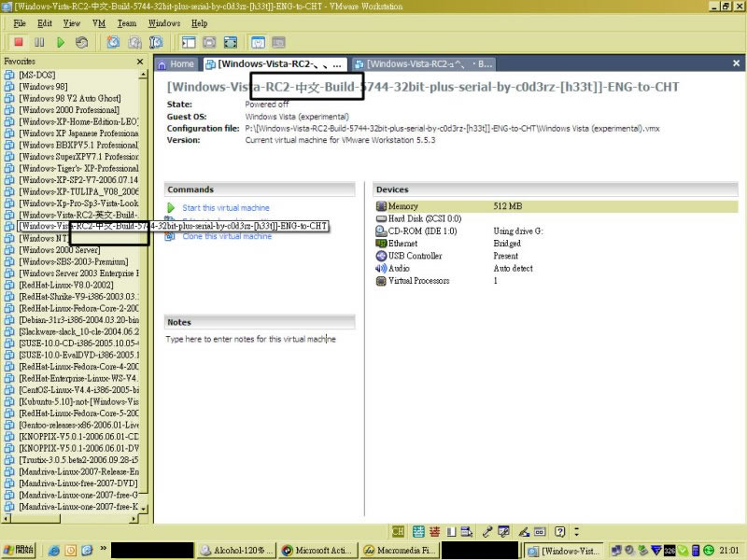The height and width of the screenshot is (560, 747).
Task: Open the File menu
Action: point(20,23)
